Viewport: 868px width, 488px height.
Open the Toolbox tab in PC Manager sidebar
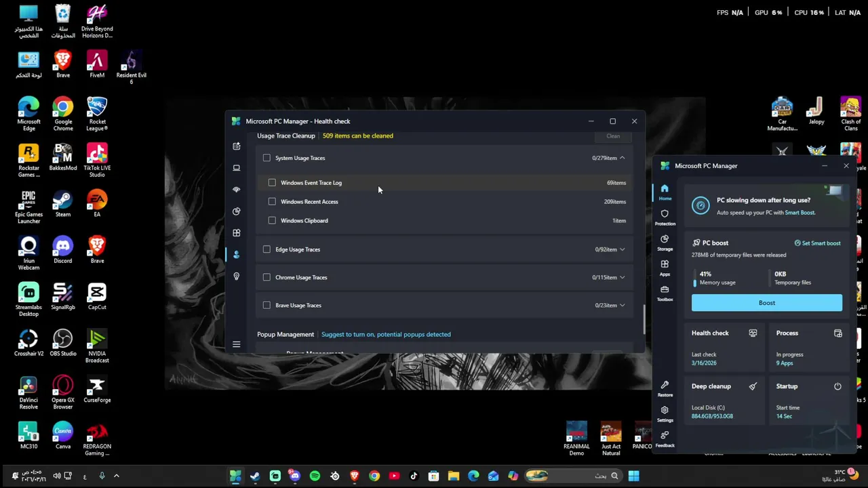coord(665,293)
